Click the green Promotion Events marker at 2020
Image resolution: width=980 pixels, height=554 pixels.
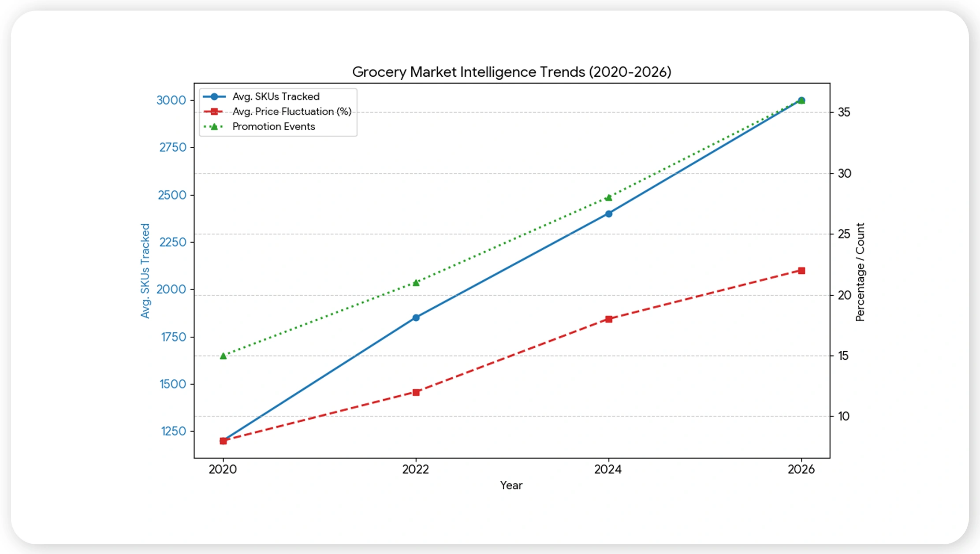coord(224,355)
